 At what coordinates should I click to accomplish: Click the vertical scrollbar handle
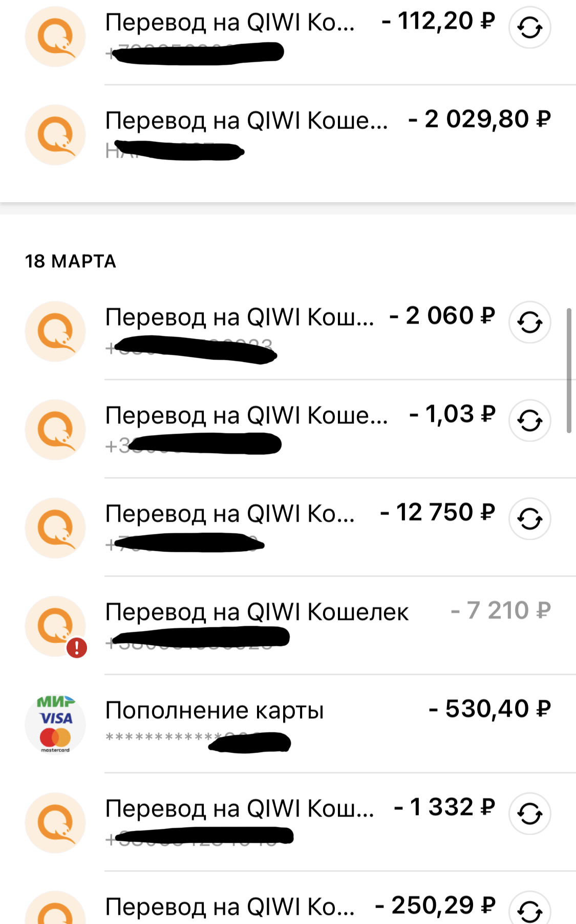coord(569,371)
